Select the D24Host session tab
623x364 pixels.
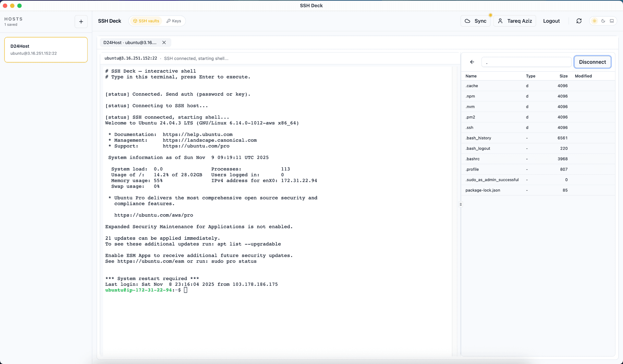129,42
